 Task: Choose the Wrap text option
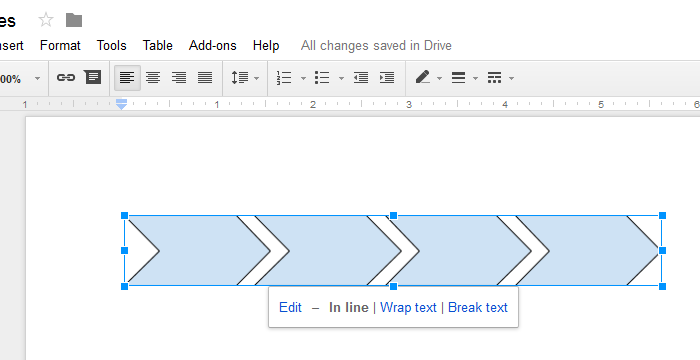pos(408,307)
